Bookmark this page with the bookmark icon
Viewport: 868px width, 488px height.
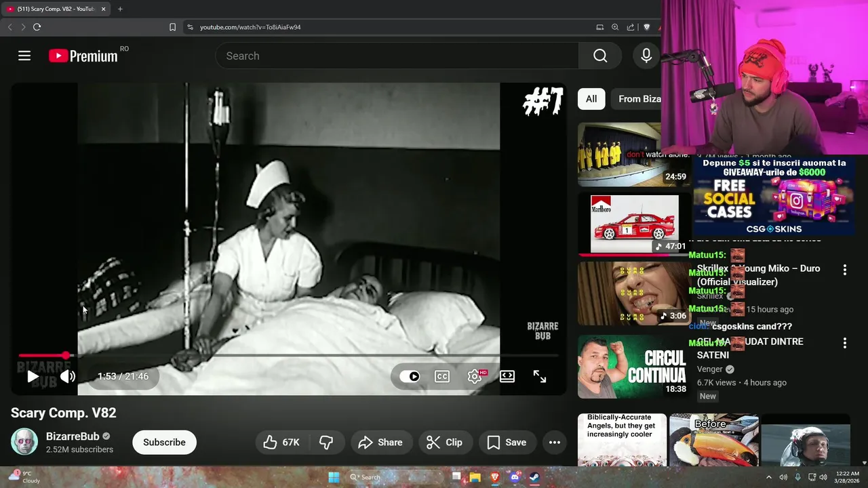[x=172, y=27]
